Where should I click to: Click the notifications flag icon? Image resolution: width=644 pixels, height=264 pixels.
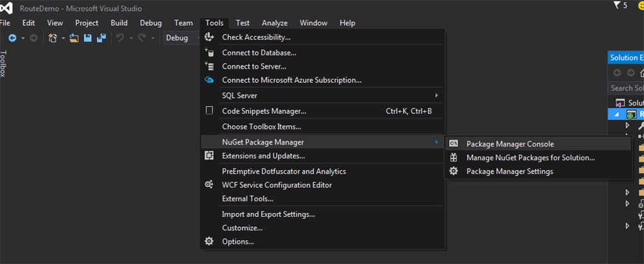pos(618,6)
